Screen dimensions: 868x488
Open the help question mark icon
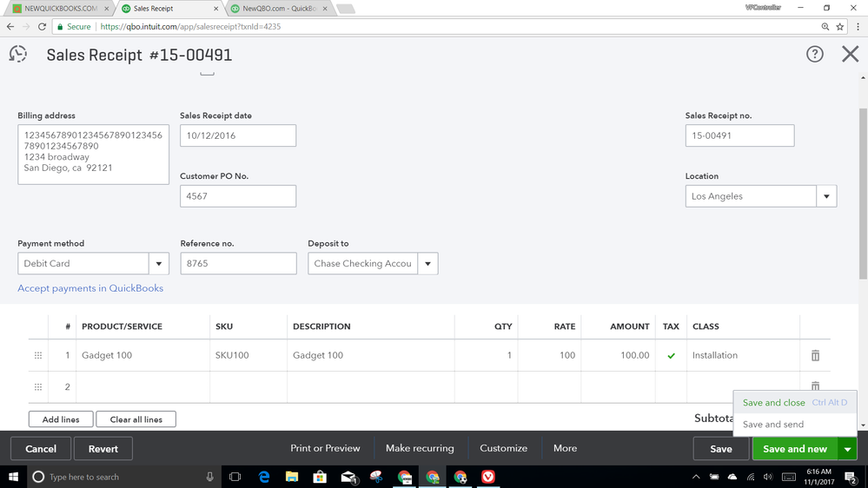point(814,54)
